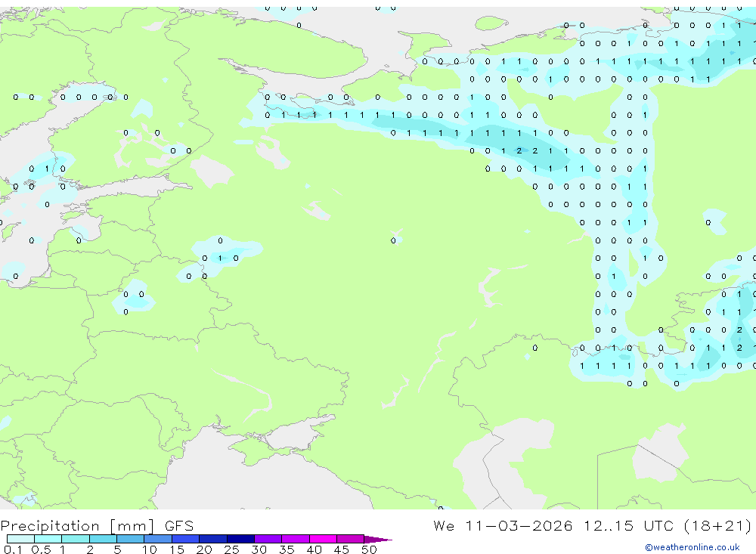Click the '25' legend scale value

point(231,549)
